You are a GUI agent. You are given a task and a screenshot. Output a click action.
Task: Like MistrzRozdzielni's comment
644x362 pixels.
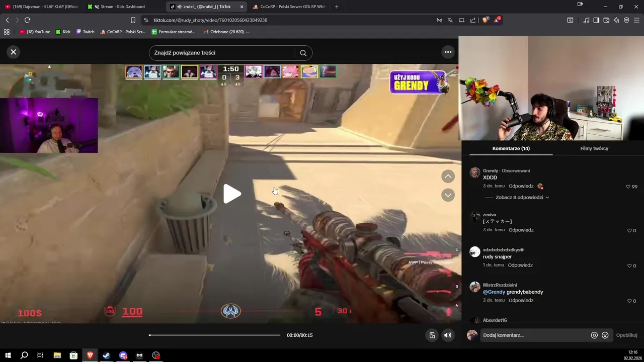click(x=629, y=301)
